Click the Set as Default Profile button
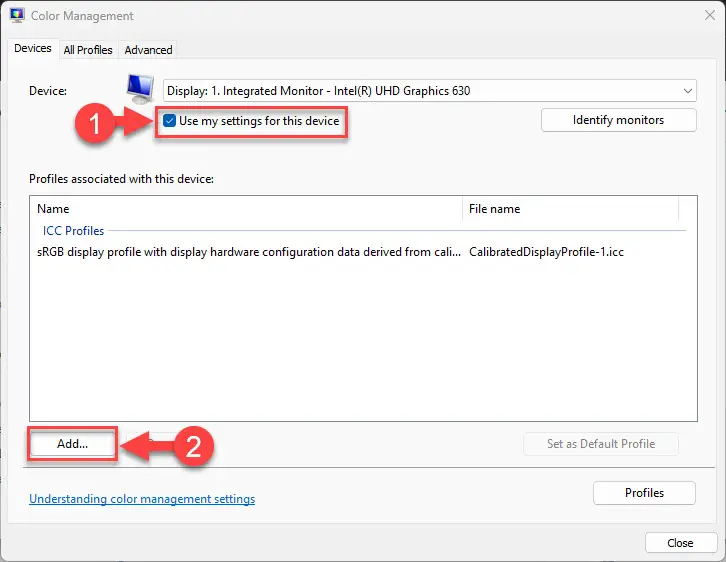 (x=601, y=443)
